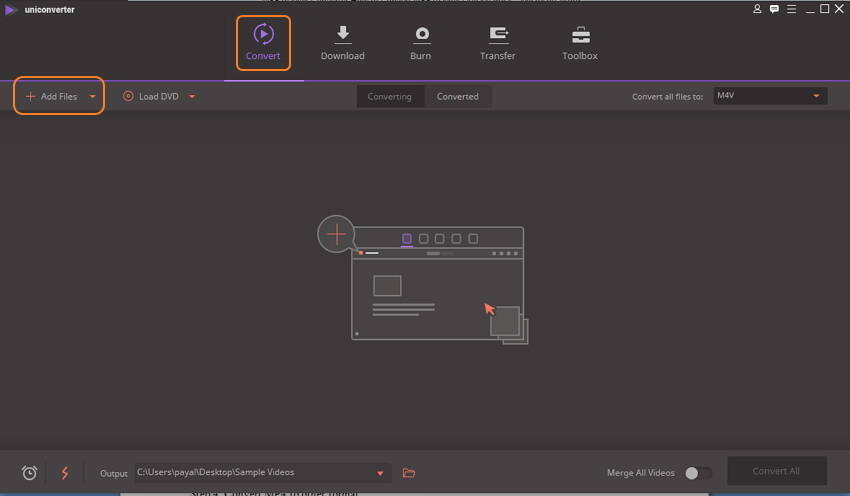Open the Burn tab
The width and height of the screenshot is (850, 496).
click(x=421, y=43)
